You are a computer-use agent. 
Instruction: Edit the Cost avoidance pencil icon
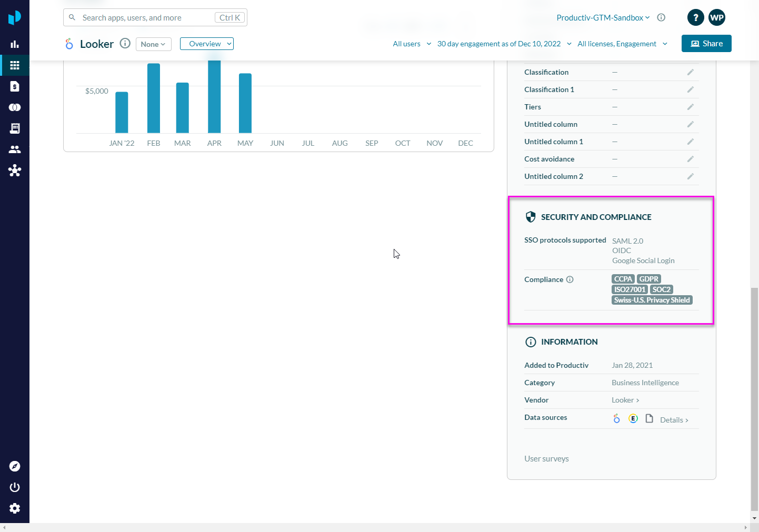click(690, 159)
